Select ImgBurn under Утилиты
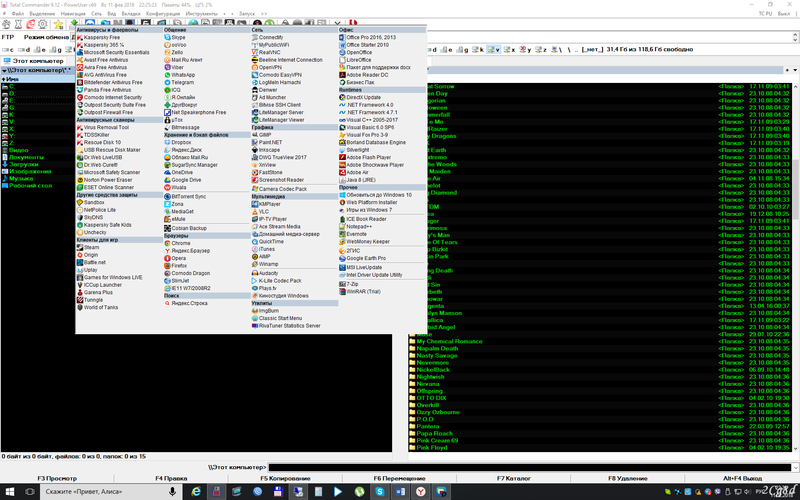Viewport: 800px width, 500px height. click(265, 311)
